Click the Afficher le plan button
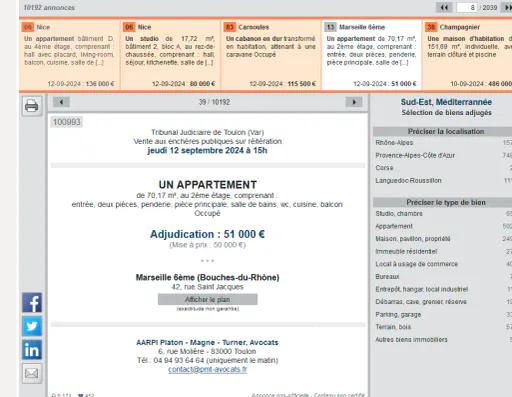Image resolution: width=512 pixels, height=397 pixels. click(207, 299)
